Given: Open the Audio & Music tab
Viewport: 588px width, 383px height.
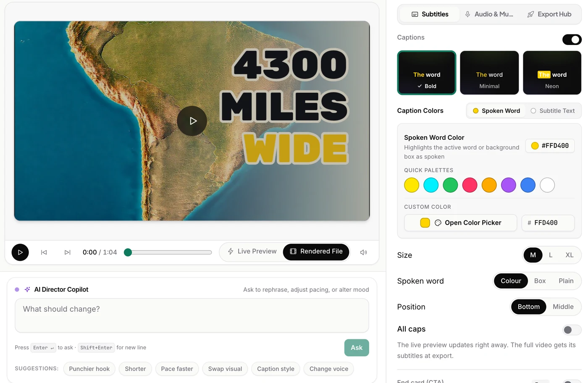Looking at the screenshot, I should point(489,14).
